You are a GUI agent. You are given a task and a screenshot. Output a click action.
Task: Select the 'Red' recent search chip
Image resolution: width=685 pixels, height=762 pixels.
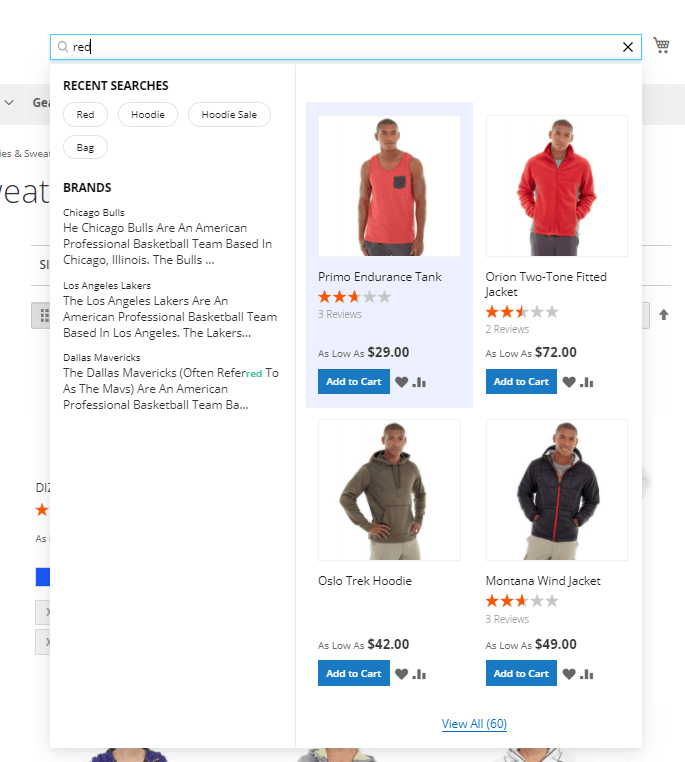click(x=85, y=115)
